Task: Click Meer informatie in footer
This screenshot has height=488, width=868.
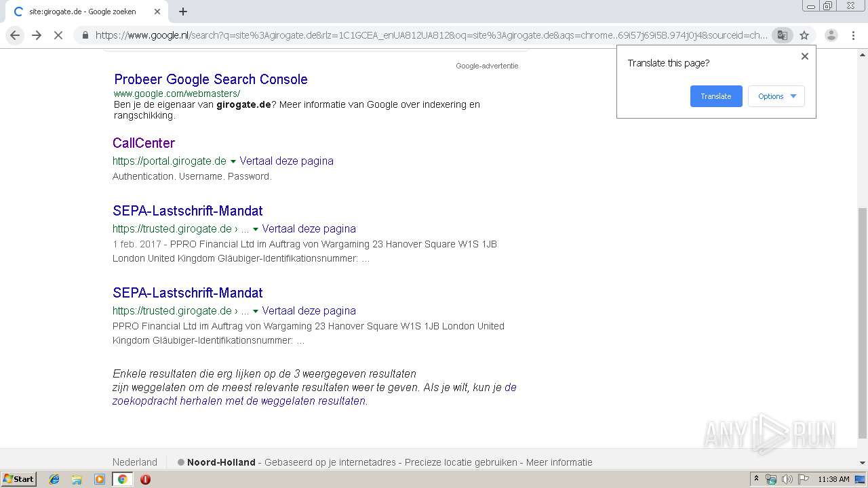Action: click(559, 462)
